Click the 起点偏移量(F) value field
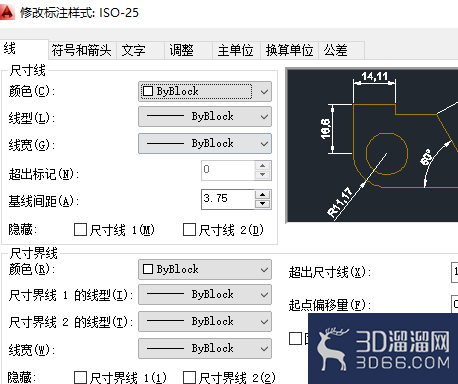This screenshot has height=384, width=458. pos(455,305)
